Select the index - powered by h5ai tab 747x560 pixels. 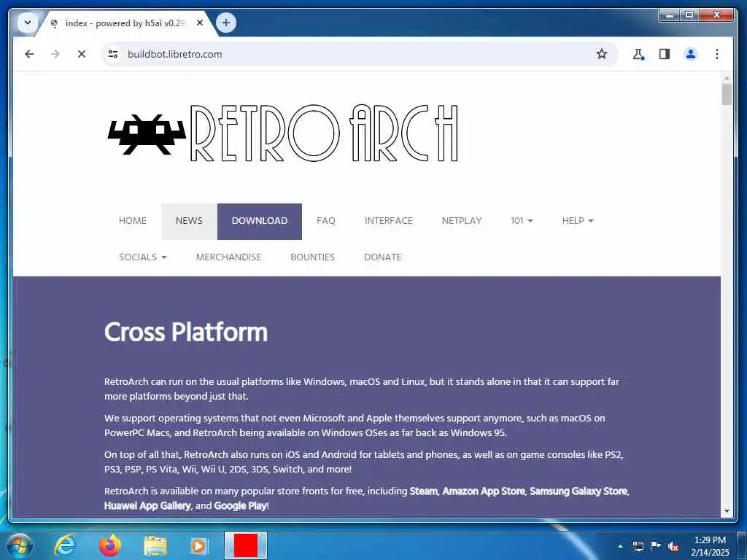tap(124, 23)
